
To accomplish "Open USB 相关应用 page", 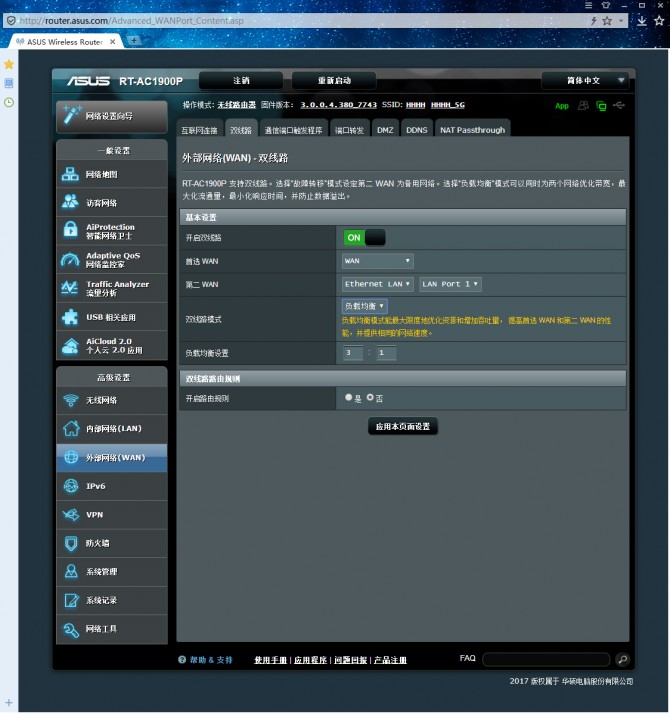I will coord(111,317).
